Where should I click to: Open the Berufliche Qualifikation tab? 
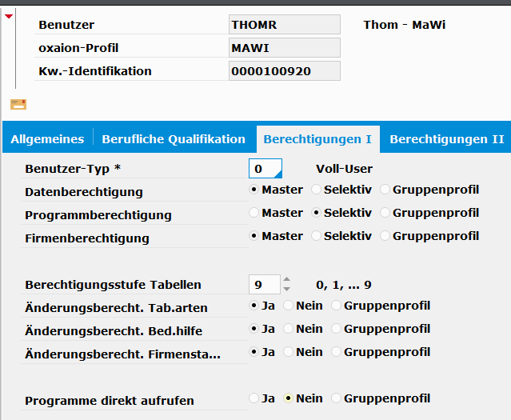(174, 139)
